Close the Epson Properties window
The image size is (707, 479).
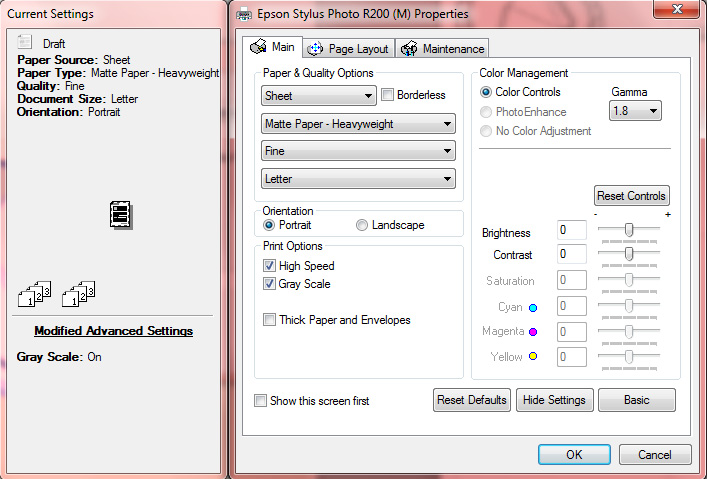point(677,9)
